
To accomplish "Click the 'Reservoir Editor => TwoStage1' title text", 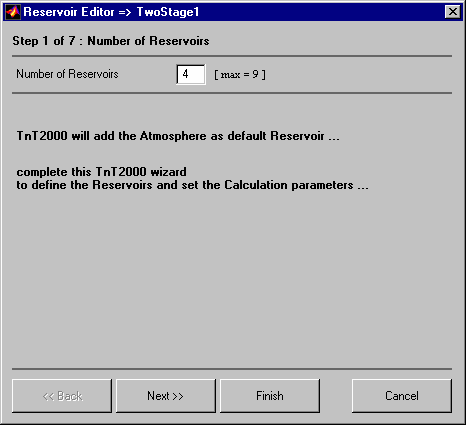I will click(111, 12).
